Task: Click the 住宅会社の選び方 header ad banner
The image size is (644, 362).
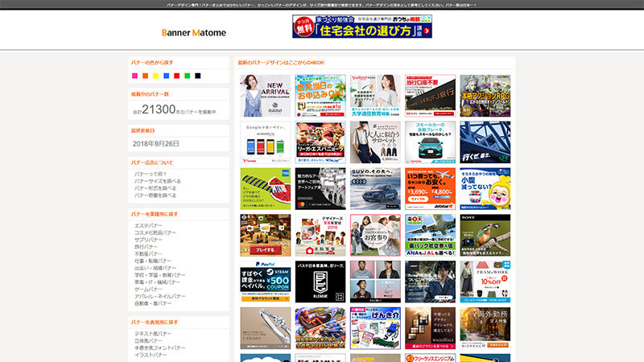Action: [x=361, y=27]
